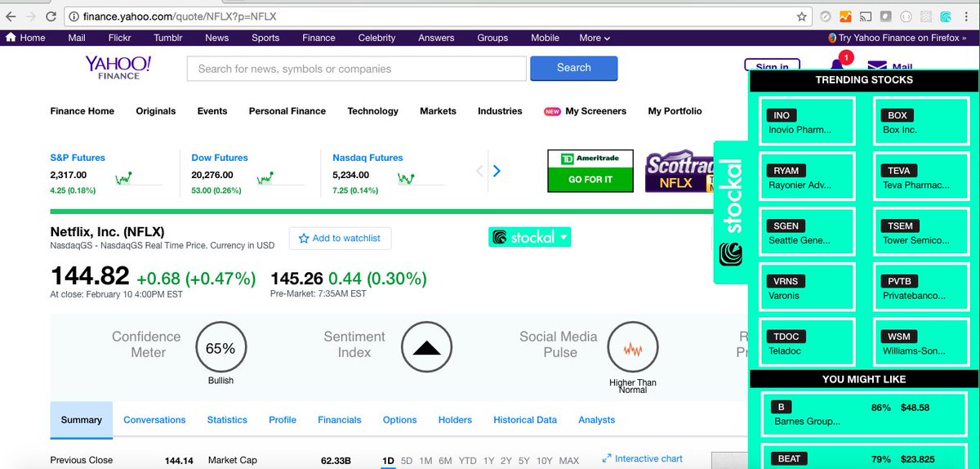
Task: Show previous futures with left chevron
Action: [479, 171]
